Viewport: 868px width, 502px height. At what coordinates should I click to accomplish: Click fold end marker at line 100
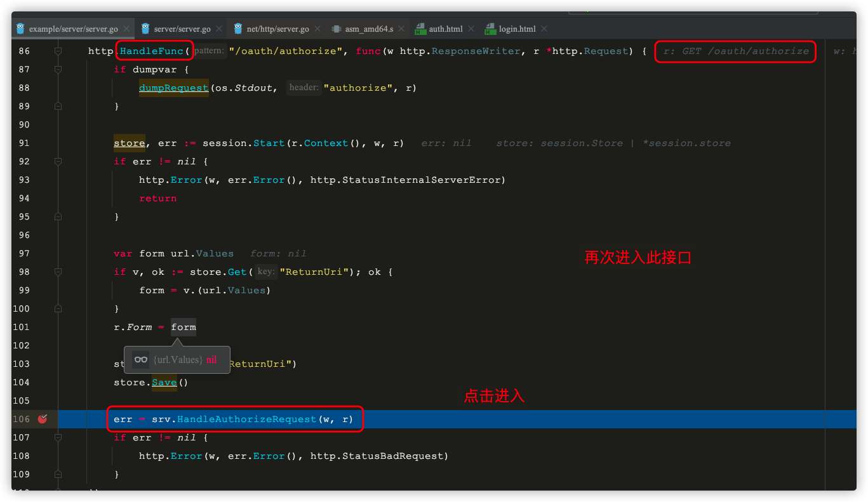[x=58, y=308]
